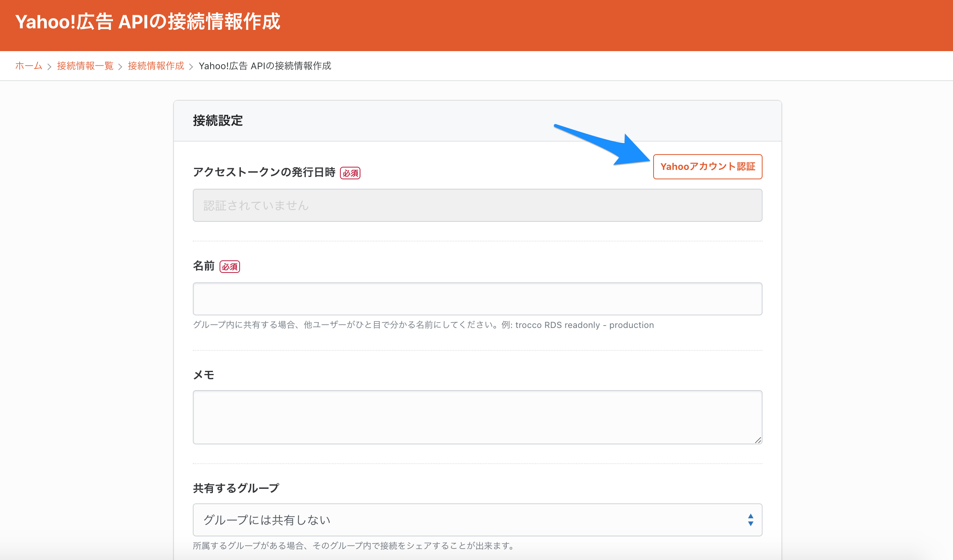Click the disabled 認証されていません token field
Image resolution: width=953 pixels, height=560 pixels.
(477, 205)
